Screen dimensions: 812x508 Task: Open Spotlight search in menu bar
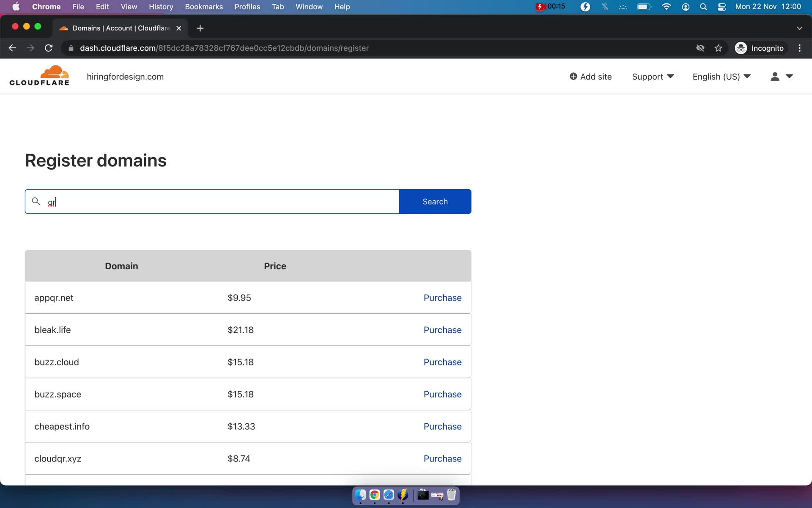(703, 6)
